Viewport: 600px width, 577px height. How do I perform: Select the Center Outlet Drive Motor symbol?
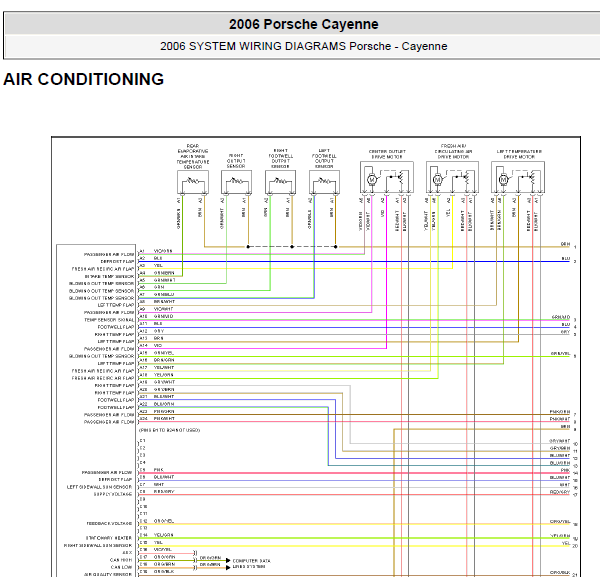(x=387, y=177)
